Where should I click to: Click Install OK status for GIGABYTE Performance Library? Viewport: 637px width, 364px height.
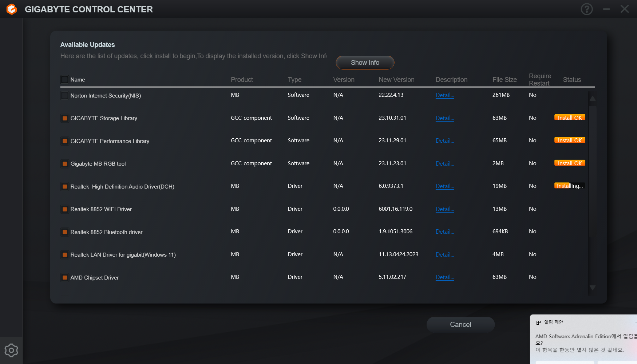point(570,141)
